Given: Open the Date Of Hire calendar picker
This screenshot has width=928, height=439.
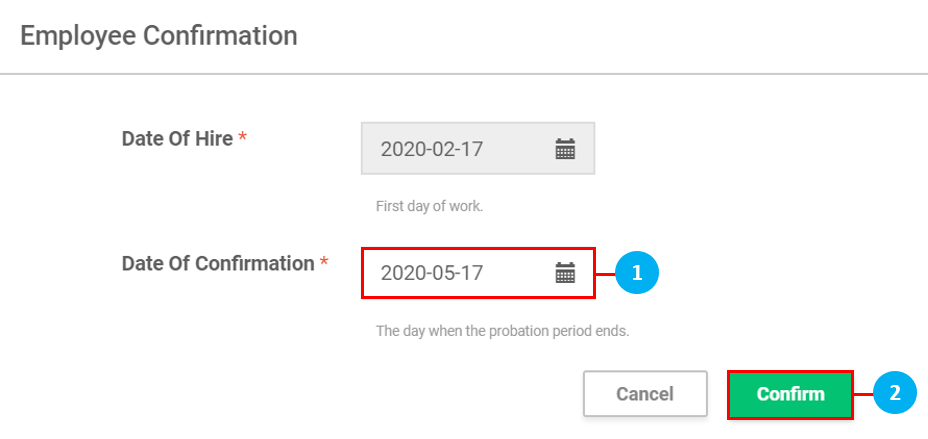Looking at the screenshot, I should [x=565, y=150].
